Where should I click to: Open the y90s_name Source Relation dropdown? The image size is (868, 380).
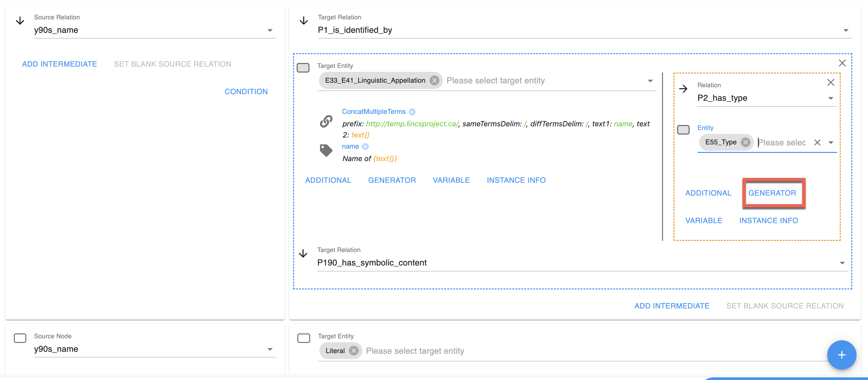269,30
